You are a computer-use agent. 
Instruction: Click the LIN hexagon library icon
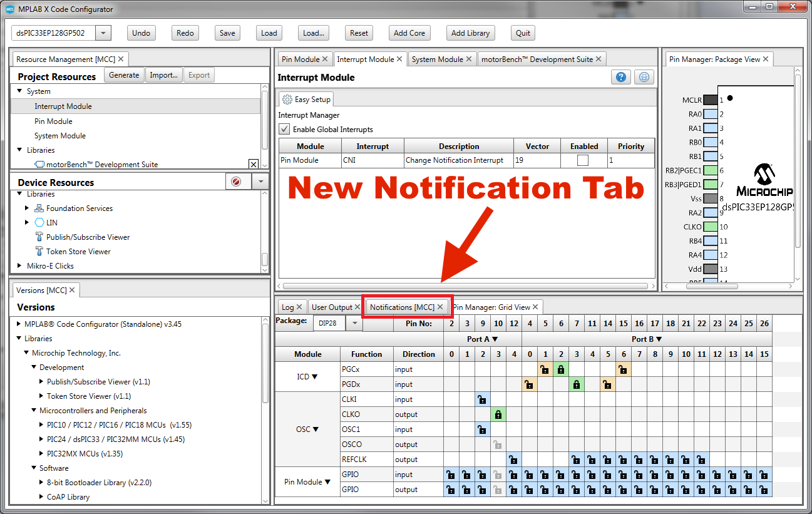[x=39, y=222]
